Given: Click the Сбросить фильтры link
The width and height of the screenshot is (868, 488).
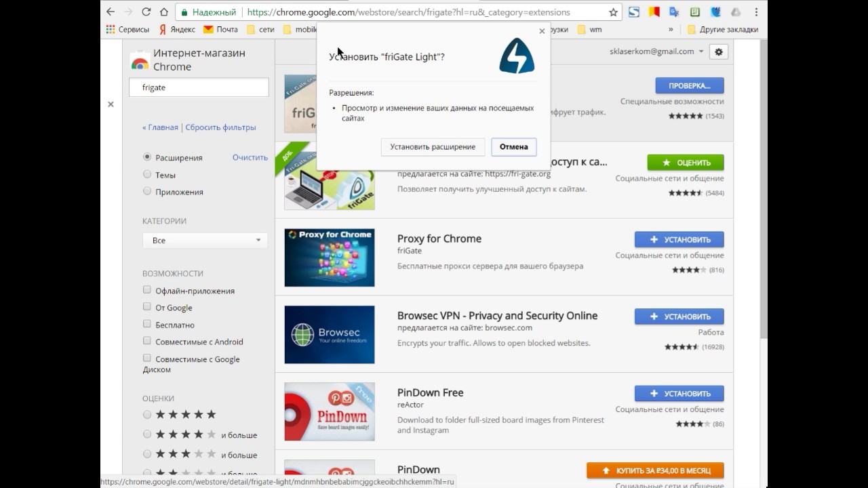Looking at the screenshot, I should click(x=220, y=127).
